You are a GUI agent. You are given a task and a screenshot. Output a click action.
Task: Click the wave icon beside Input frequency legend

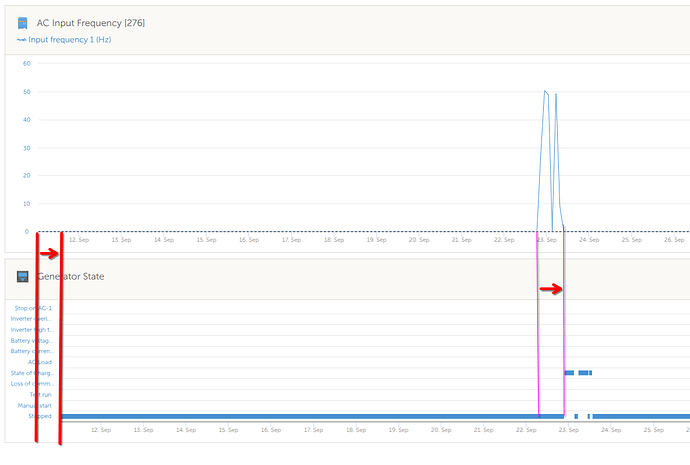[x=21, y=40]
